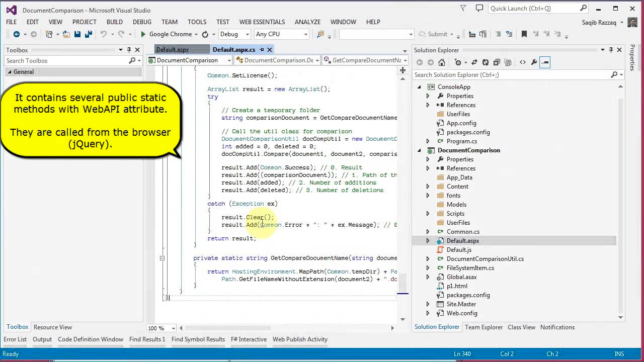The width and height of the screenshot is (644, 362).
Task: Click the Save All toolbar icon
Action: [88, 34]
